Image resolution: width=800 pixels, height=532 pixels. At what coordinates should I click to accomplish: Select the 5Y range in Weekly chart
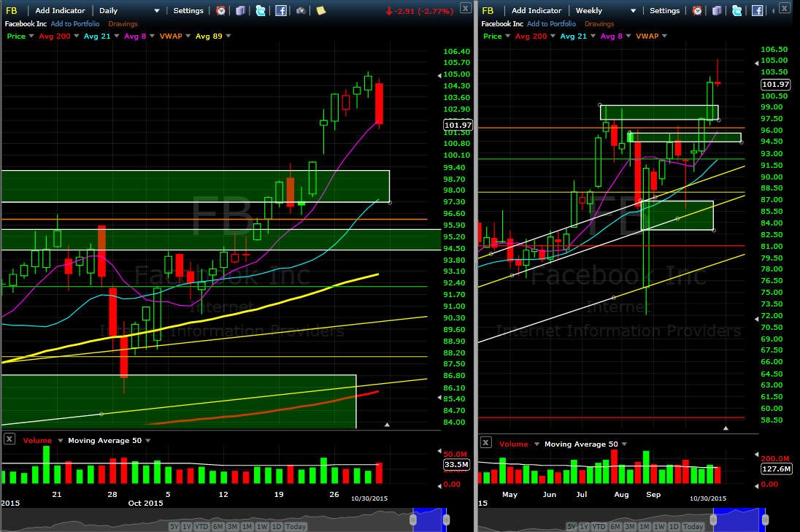pyautogui.click(x=572, y=526)
